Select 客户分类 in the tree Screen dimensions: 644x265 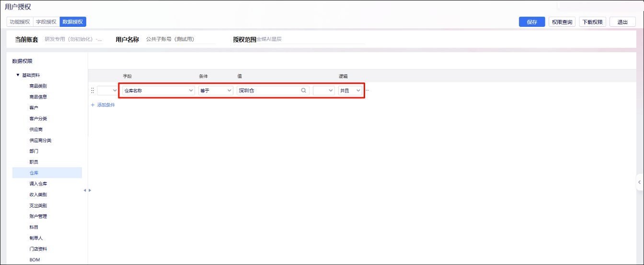pyautogui.click(x=38, y=118)
